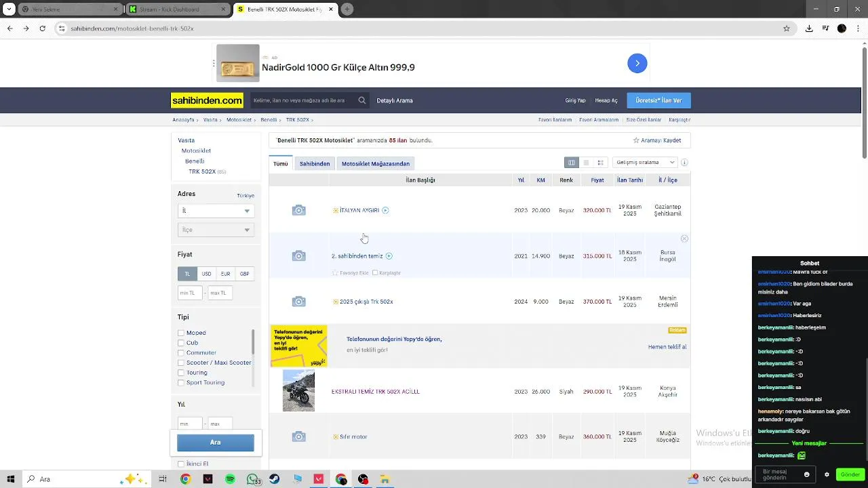The height and width of the screenshot is (488, 868).
Task: Click Hemen teklif al on Yepy ad
Action: click(667, 347)
